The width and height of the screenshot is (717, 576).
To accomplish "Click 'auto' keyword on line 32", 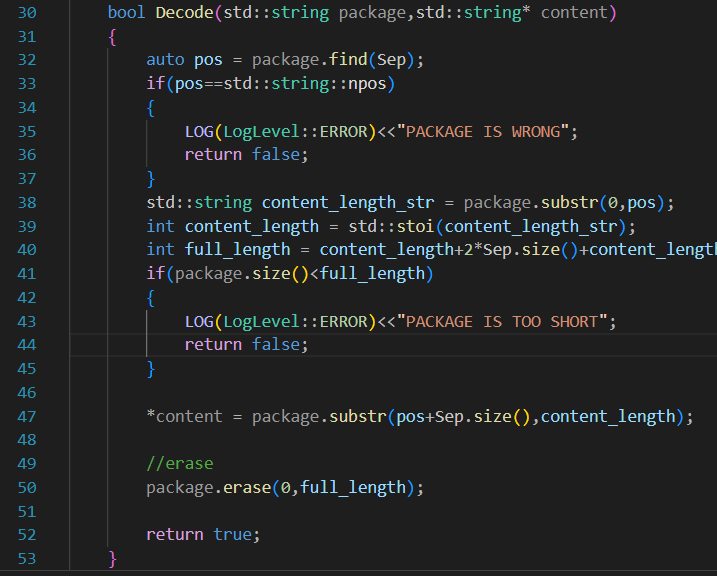I will (165, 60).
